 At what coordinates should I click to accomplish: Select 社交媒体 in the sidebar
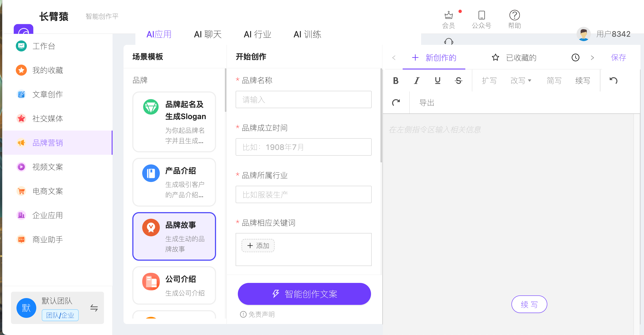(47, 118)
